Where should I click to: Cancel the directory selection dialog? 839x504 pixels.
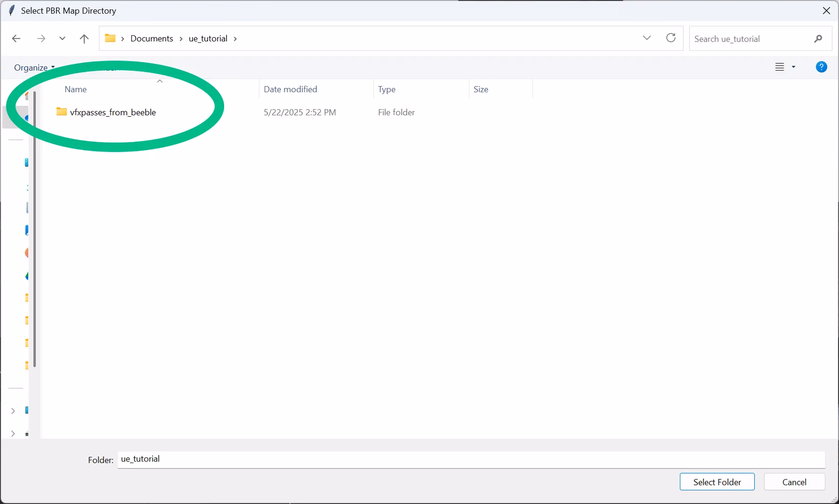pos(794,482)
